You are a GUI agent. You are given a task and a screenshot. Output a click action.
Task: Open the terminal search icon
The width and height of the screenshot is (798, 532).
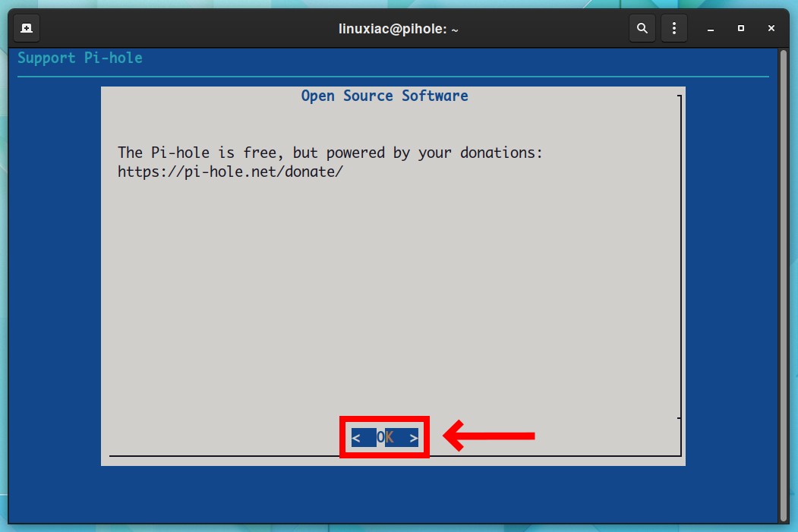point(642,29)
